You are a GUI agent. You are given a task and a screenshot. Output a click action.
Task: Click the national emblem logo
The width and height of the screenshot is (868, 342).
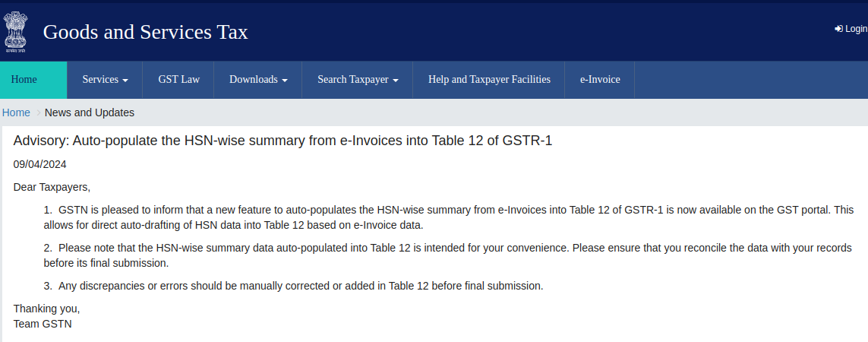14,31
